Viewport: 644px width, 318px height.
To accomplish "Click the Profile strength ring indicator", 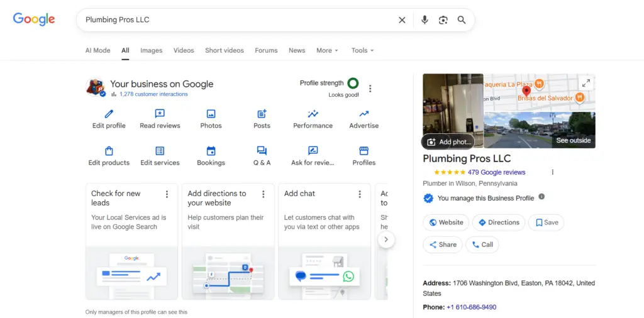I will [353, 83].
